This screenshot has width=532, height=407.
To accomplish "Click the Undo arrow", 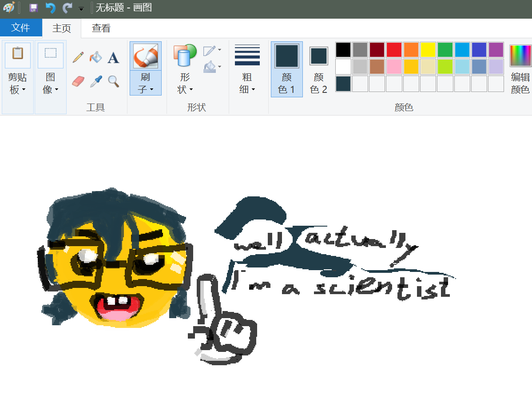I will [51, 8].
